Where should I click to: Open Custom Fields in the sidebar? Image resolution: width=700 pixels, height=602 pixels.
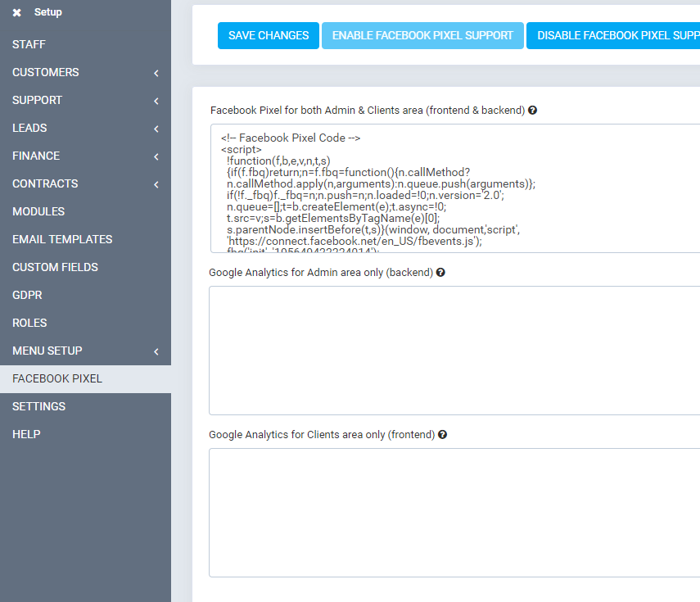[x=85, y=267]
